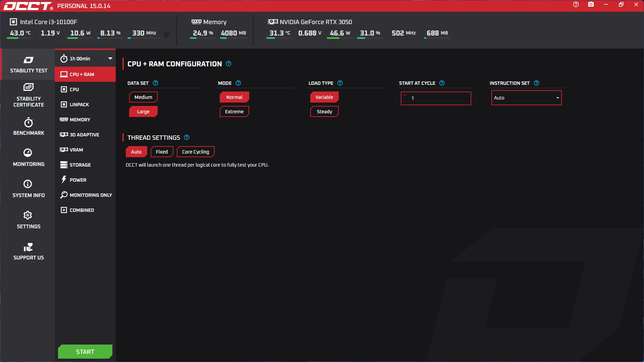Choose Core Cycling thread setting
This screenshot has width=644, height=362.
coord(196,152)
